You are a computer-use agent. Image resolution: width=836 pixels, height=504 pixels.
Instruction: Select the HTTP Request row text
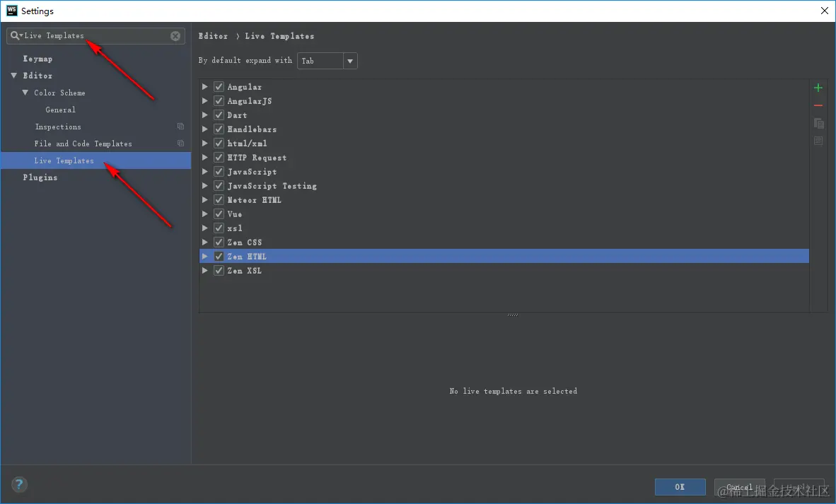[x=257, y=157]
